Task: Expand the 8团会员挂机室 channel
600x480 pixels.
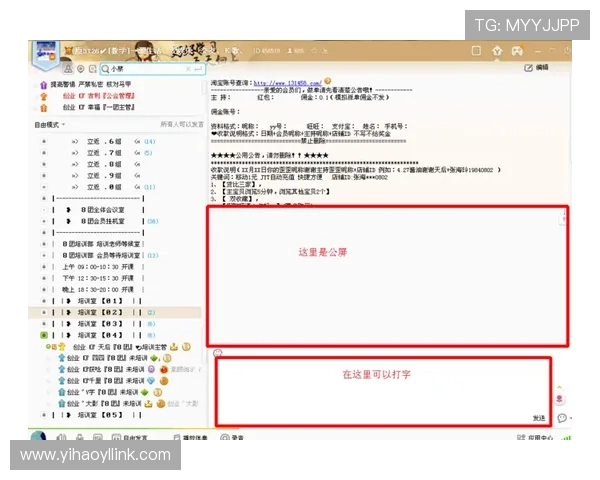Action: coord(44,221)
